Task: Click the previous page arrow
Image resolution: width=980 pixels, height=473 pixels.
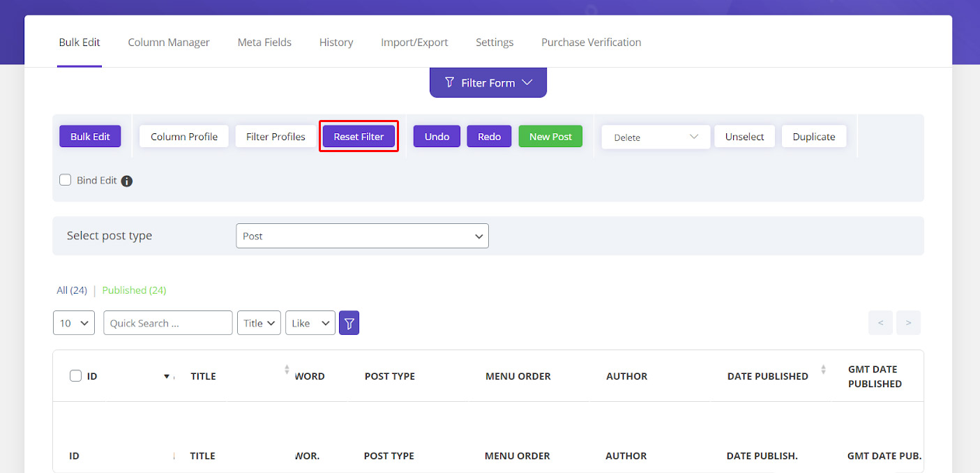Action: (x=880, y=322)
